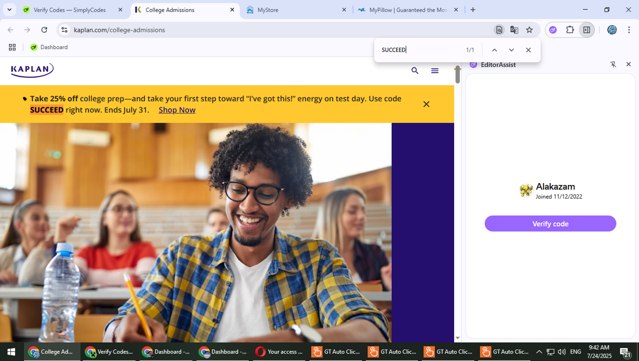Click the Alakazam avatar icon
639x361 pixels.
click(526, 190)
